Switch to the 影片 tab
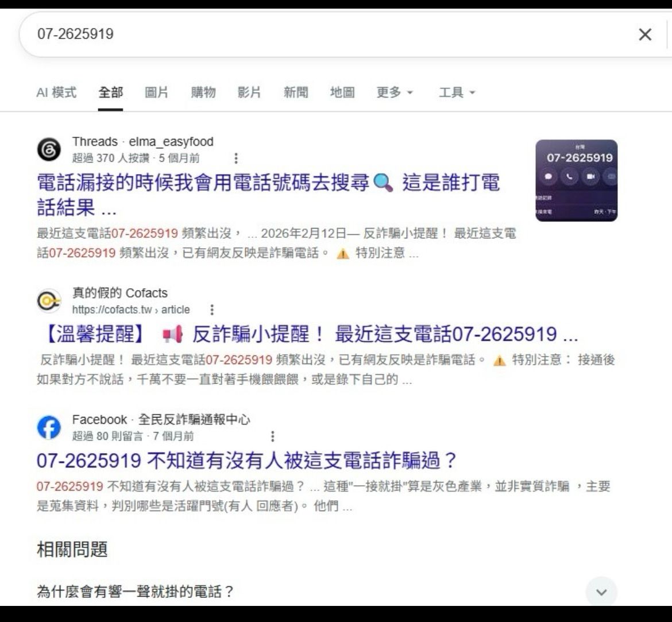672x622 pixels. point(249,92)
